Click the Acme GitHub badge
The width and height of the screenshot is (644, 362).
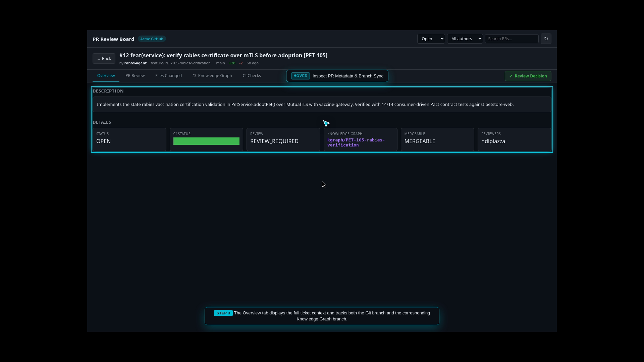pyautogui.click(x=152, y=39)
